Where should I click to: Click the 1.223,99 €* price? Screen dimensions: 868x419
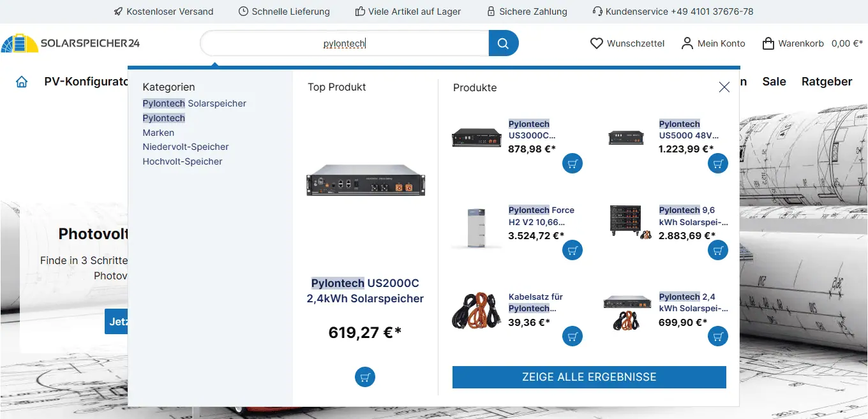(686, 149)
